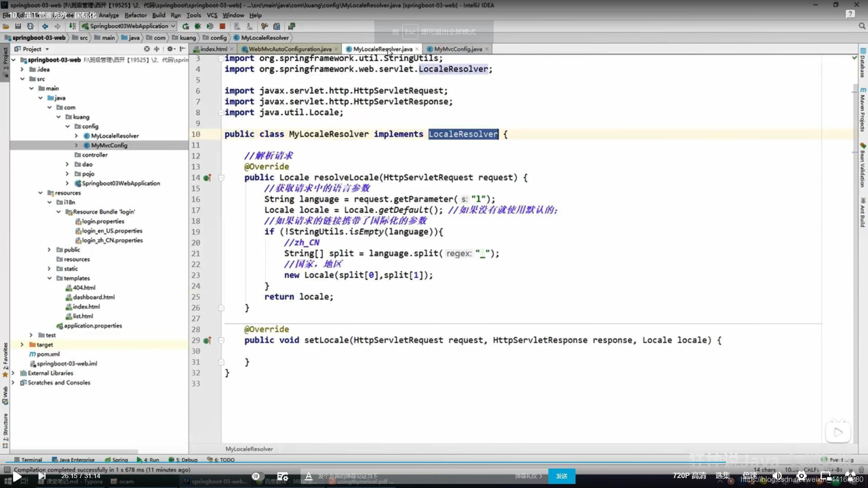The image size is (868, 488).
Task: Open the 6: TODO tool window
Action: (x=221, y=460)
